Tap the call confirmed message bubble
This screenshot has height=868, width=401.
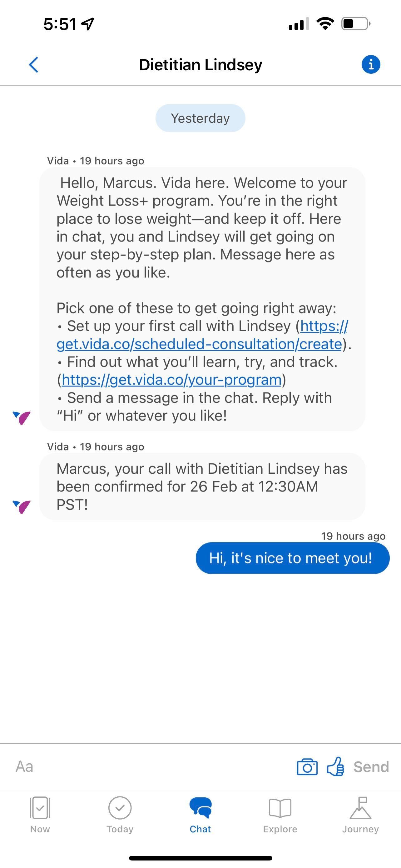coord(202,486)
